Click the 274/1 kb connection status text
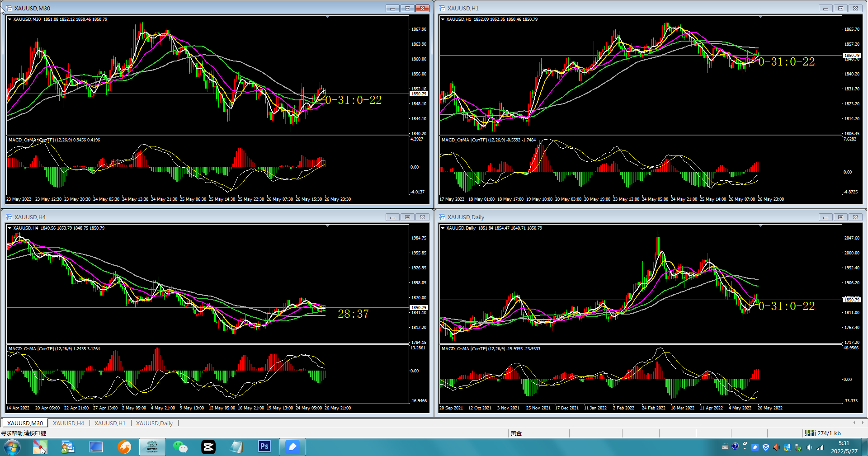This screenshot has width=868, height=456. (829, 433)
